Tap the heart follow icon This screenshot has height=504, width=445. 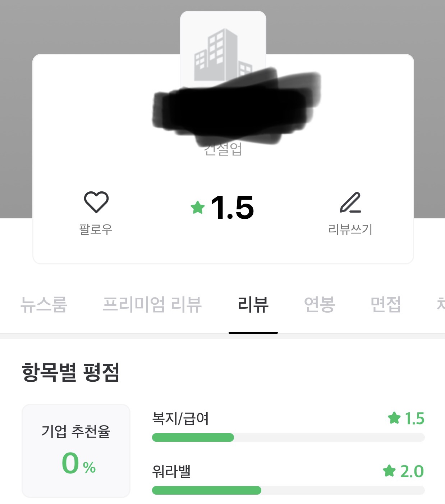96,202
